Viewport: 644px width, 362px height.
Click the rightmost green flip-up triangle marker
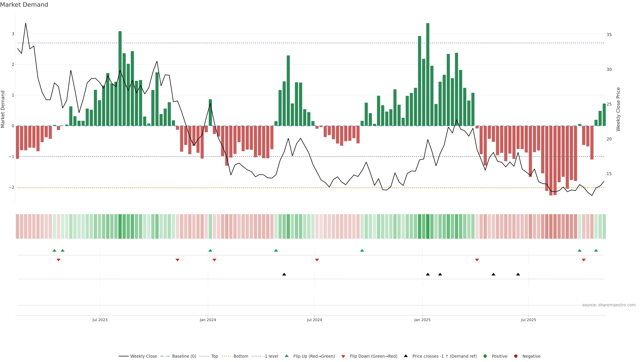tap(596, 250)
